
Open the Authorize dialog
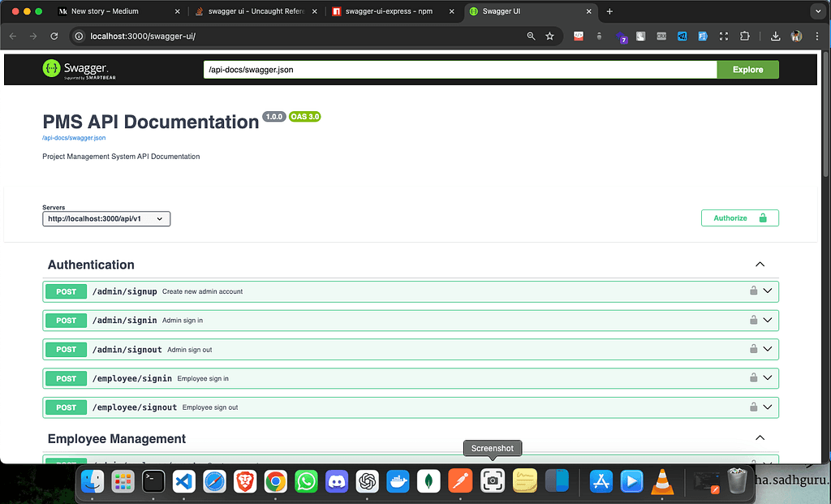click(x=739, y=218)
